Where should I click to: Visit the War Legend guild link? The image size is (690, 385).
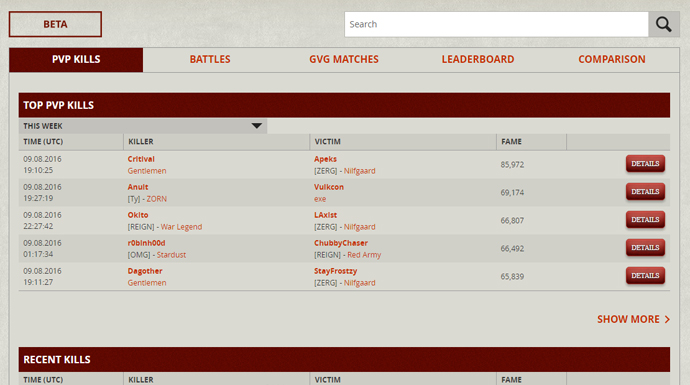[181, 227]
